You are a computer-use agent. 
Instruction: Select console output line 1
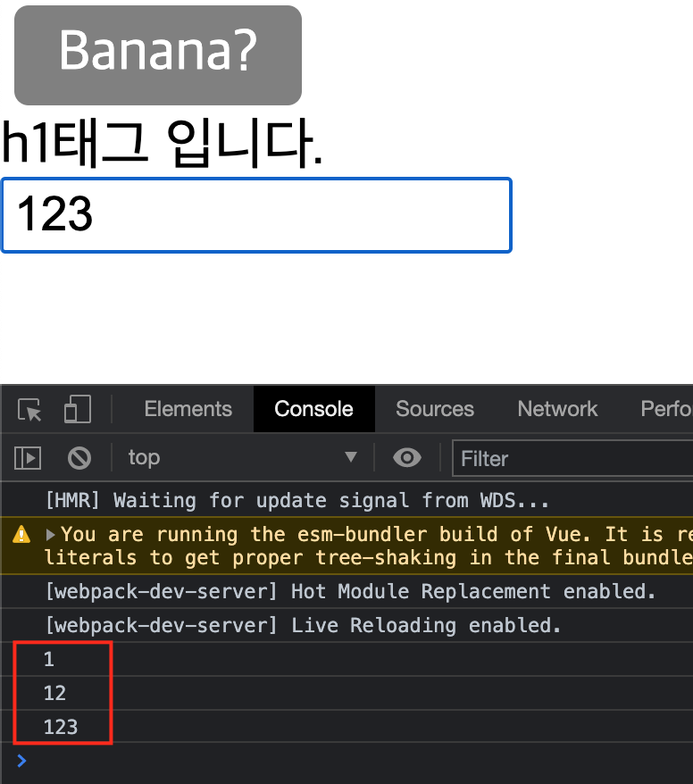pyautogui.click(x=347, y=660)
